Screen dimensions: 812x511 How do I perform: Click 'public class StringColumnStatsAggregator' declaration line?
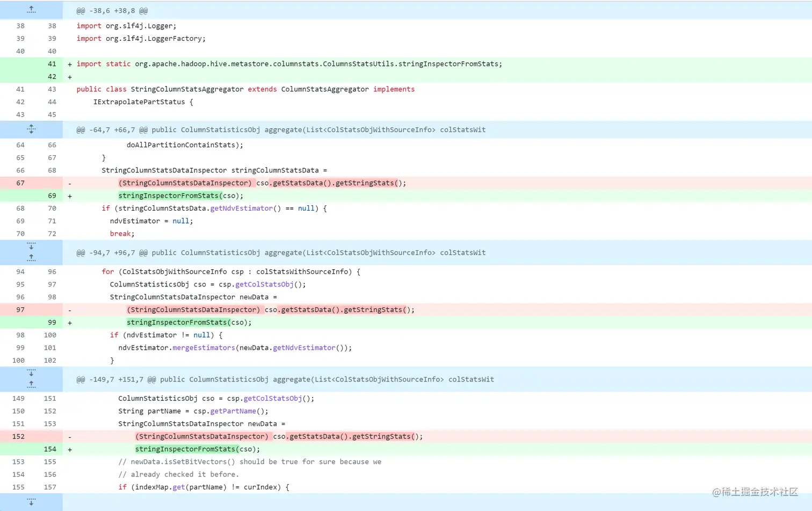(x=245, y=89)
